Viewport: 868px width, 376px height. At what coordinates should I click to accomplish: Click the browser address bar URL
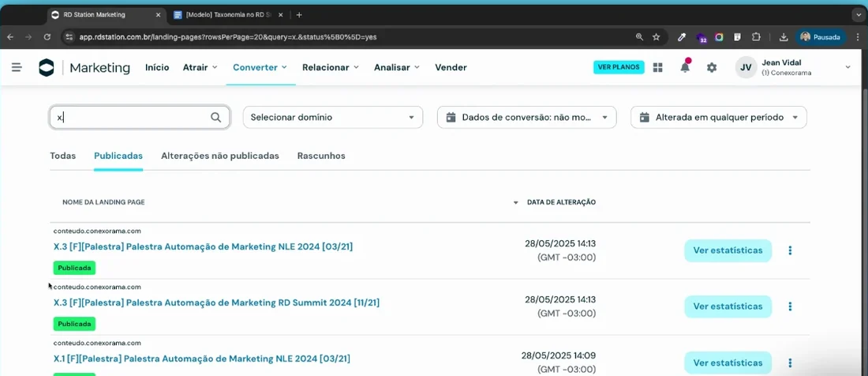click(228, 37)
